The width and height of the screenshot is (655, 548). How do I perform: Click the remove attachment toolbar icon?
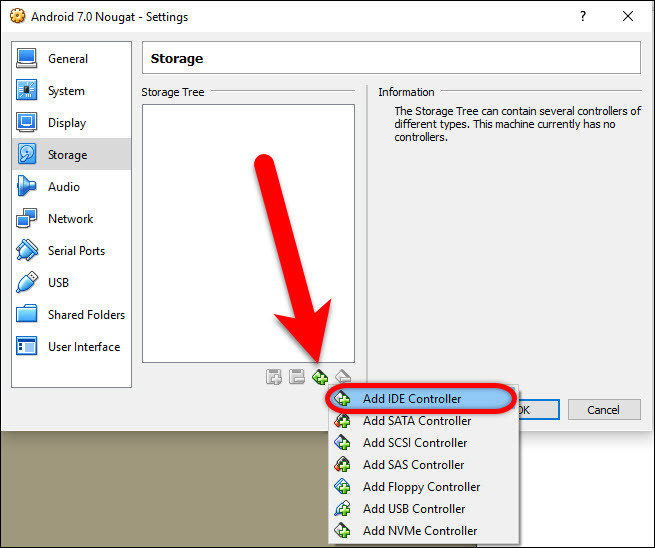297,377
